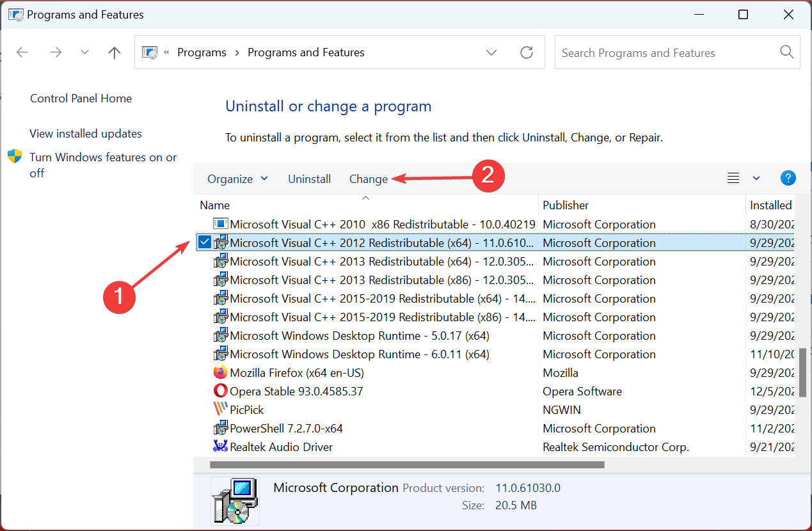Open Control Panel Home
Screen dimensions: 812x531
(x=81, y=99)
